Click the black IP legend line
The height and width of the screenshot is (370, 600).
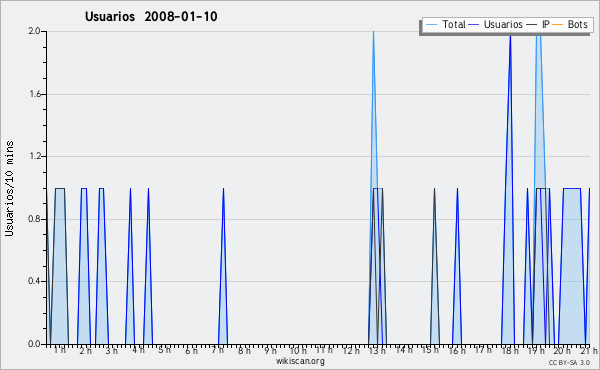point(532,25)
